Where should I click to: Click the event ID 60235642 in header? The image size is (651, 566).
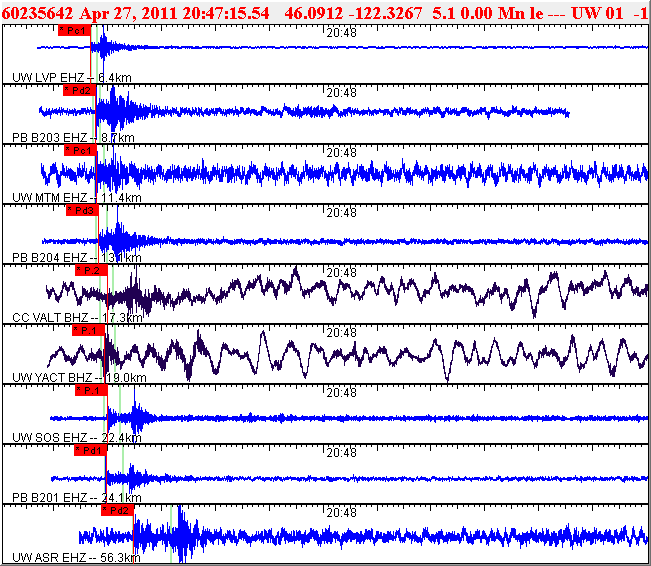38,13
